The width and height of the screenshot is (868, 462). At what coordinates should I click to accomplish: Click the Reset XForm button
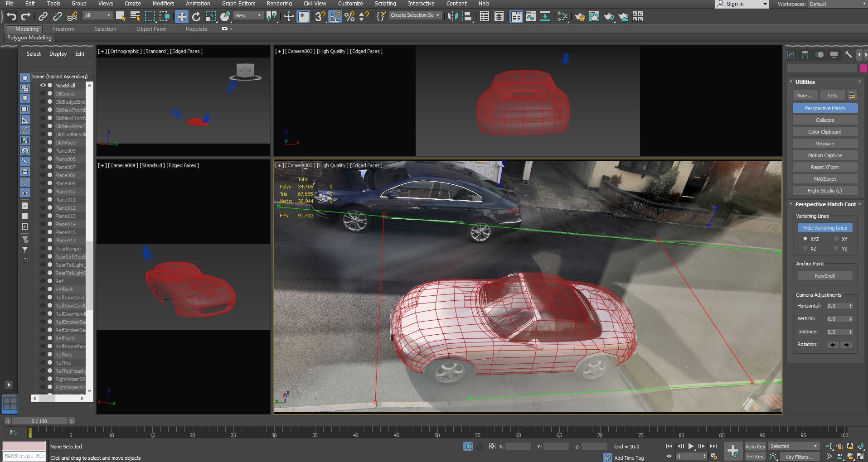point(825,167)
